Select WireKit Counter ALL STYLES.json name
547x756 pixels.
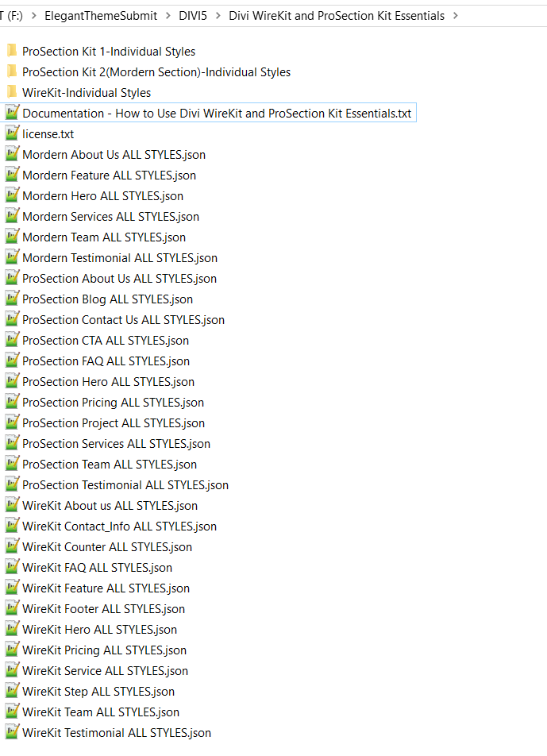tap(107, 547)
